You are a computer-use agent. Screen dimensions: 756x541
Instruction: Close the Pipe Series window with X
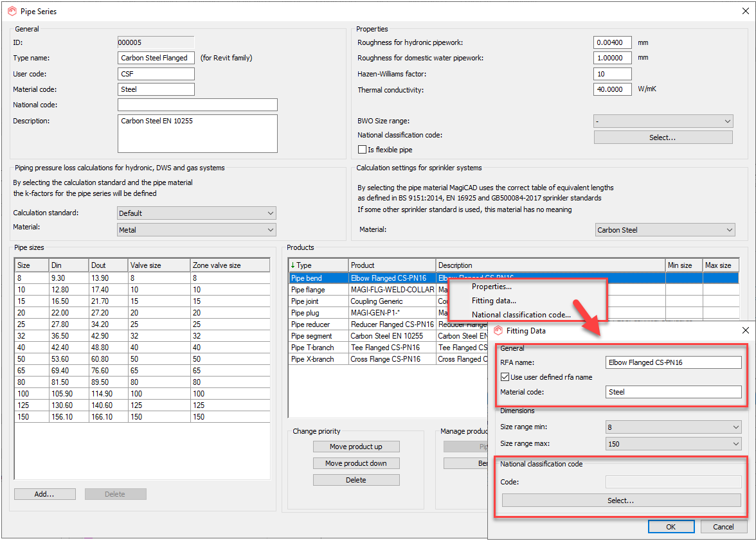746,11
